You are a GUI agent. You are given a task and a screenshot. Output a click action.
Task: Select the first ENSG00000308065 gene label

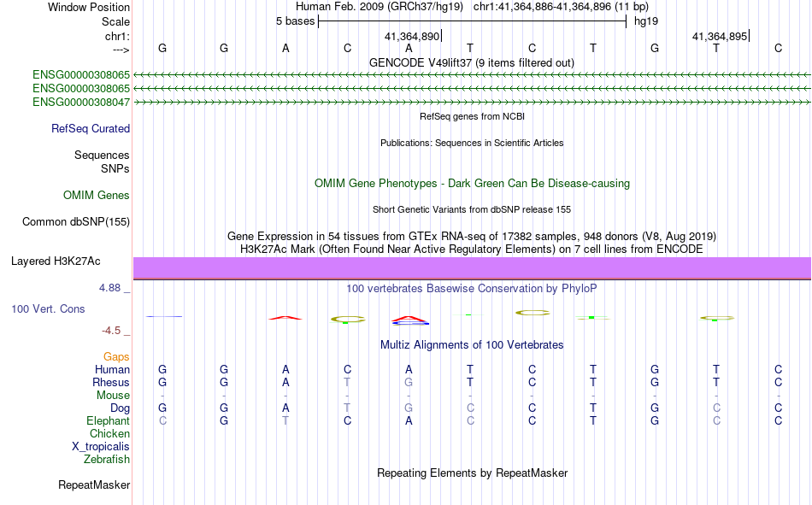click(81, 74)
